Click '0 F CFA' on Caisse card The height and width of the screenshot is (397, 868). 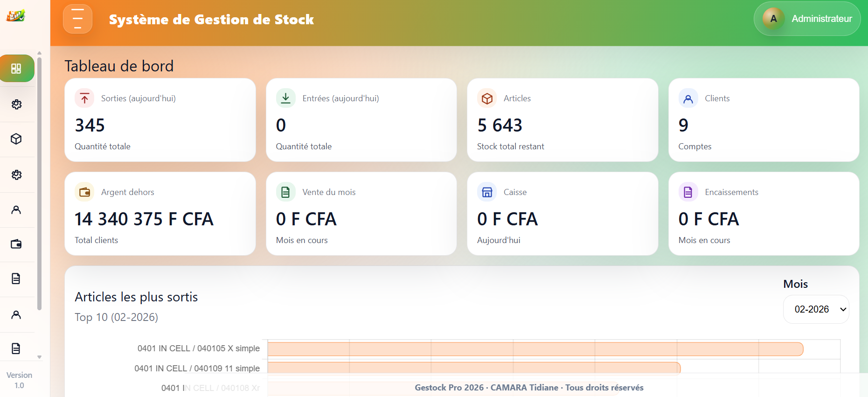507,219
